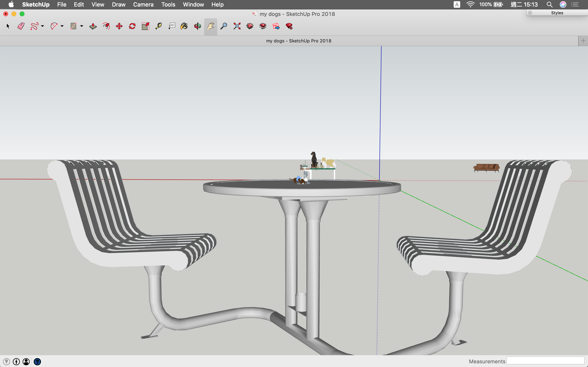The height and width of the screenshot is (367, 588).
Task: Select the Push/Pull tool
Action: (93, 26)
